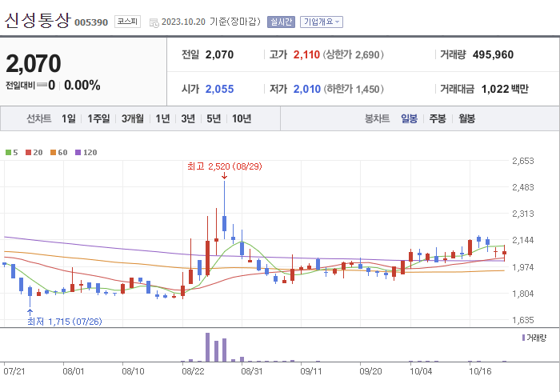Select the 3개월 line chart period
This screenshot has height=392, width=560.
pyautogui.click(x=133, y=118)
